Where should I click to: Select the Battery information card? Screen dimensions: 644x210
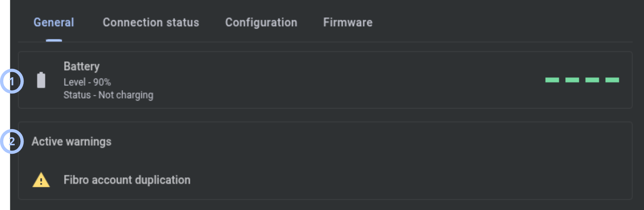[x=325, y=80]
